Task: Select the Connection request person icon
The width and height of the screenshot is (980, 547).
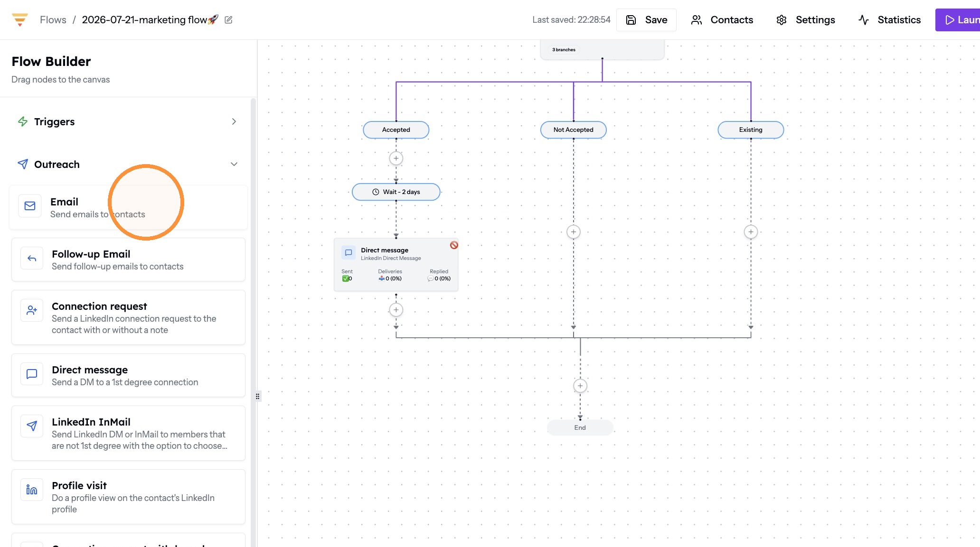Action: (x=32, y=311)
